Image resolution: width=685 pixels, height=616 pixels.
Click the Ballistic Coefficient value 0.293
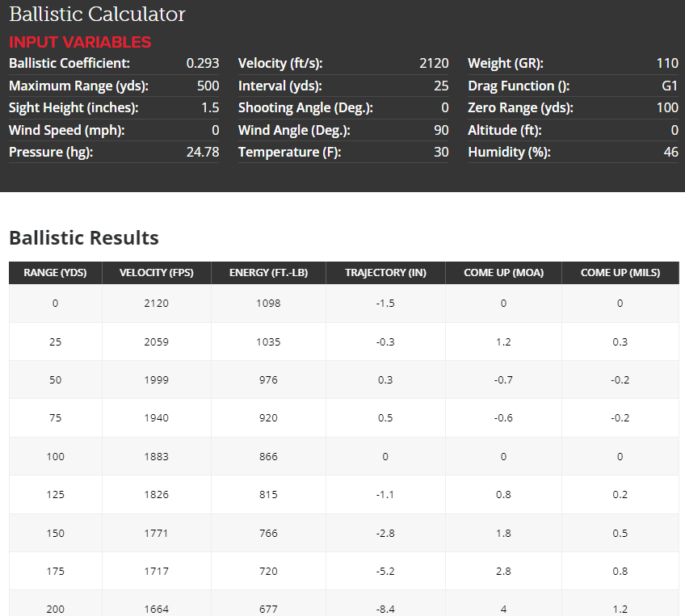click(x=202, y=63)
